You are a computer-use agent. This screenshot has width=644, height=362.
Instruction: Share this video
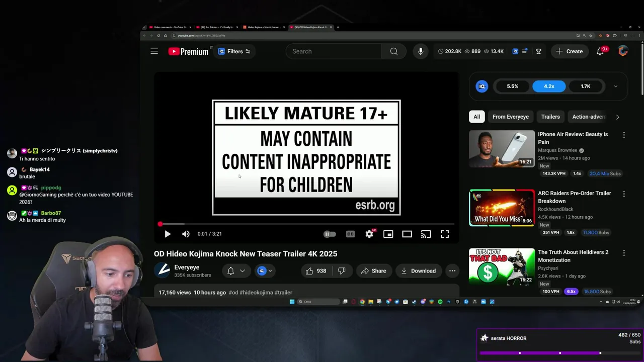[373, 271]
